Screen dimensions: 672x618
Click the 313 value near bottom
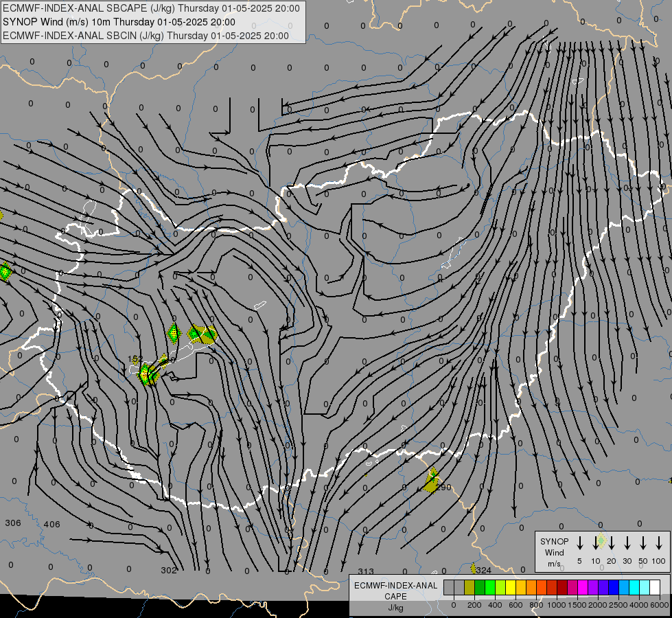pyautogui.click(x=366, y=571)
